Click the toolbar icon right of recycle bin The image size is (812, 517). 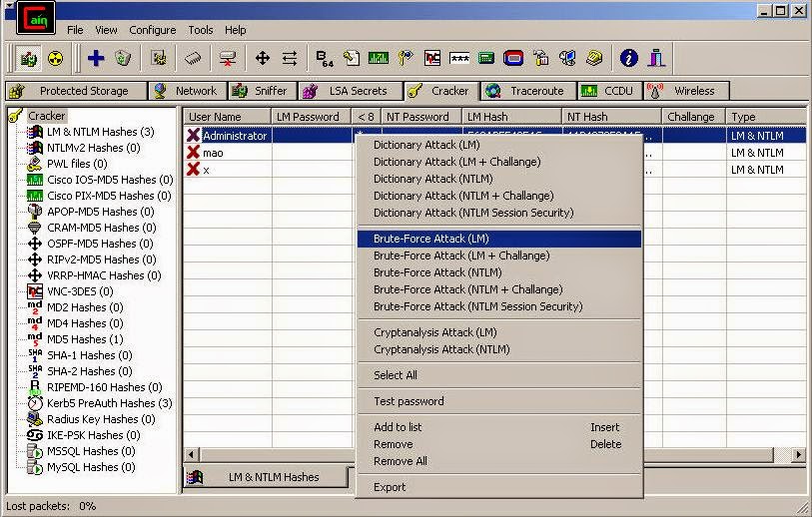[159, 58]
